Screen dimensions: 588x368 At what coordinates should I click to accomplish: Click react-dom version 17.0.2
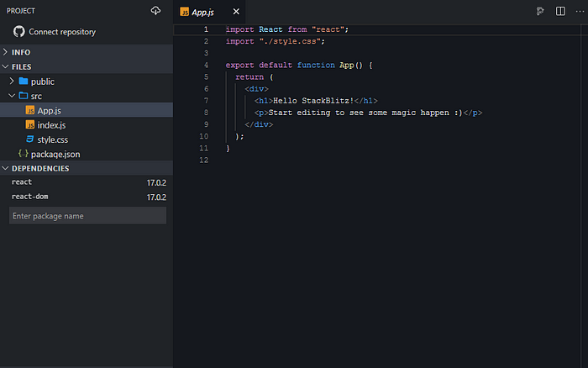[x=156, y=197]
